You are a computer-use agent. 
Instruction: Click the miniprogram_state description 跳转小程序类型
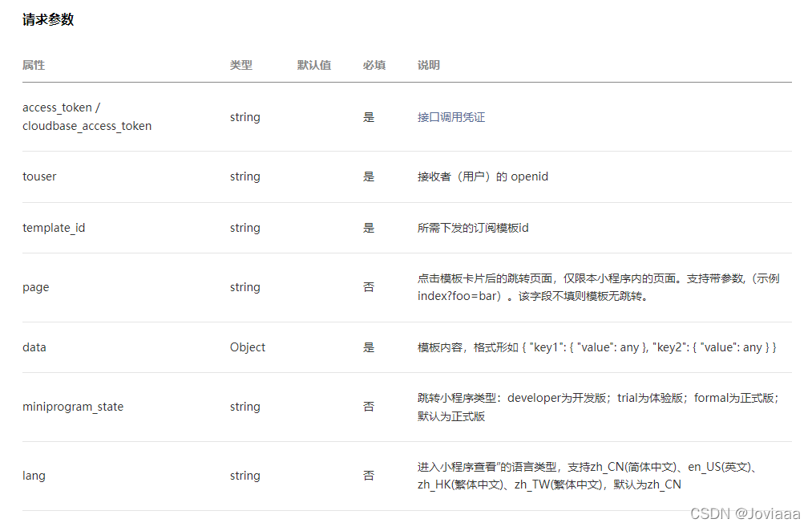click(x=598, y=407)
